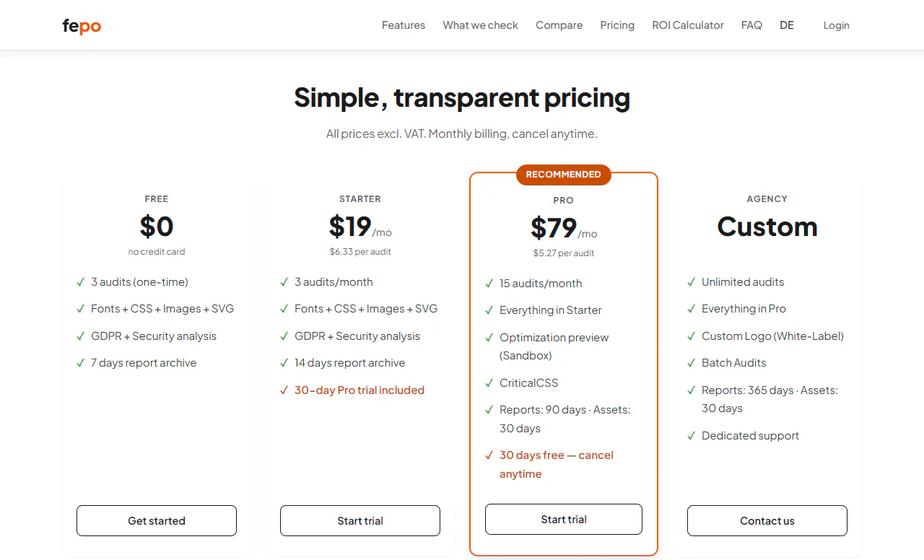Switch language to DE
This screenshot has height=560, width=924.
[x=787, y=25]
